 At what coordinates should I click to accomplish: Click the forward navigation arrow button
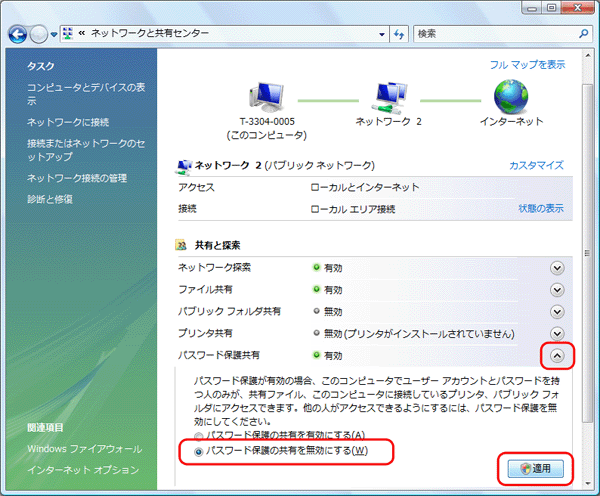(40, 34)
